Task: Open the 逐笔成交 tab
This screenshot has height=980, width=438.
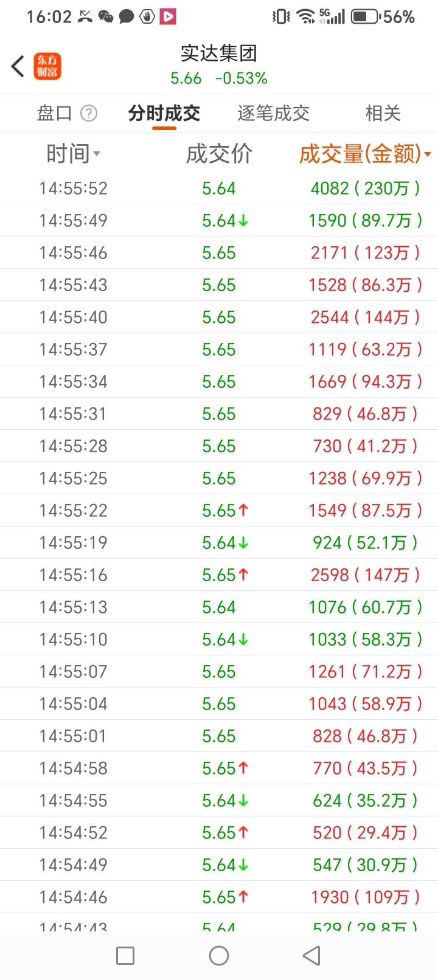Action: pos(273,113)
